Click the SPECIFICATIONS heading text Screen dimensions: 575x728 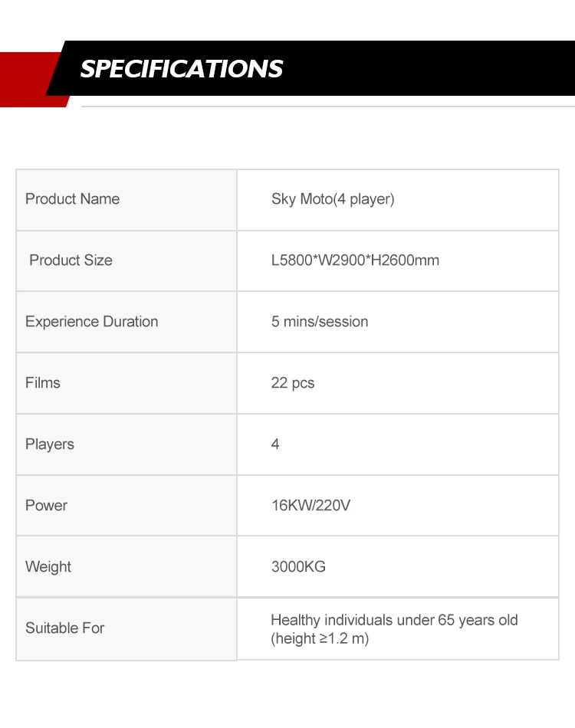(181, 69)
